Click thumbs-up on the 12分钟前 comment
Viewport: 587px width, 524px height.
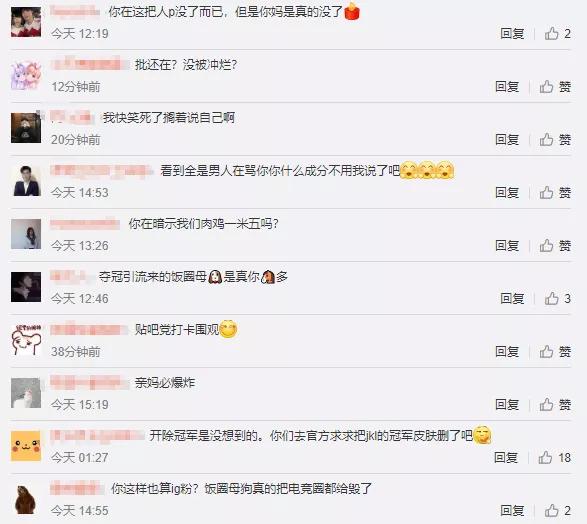(555, 87)
